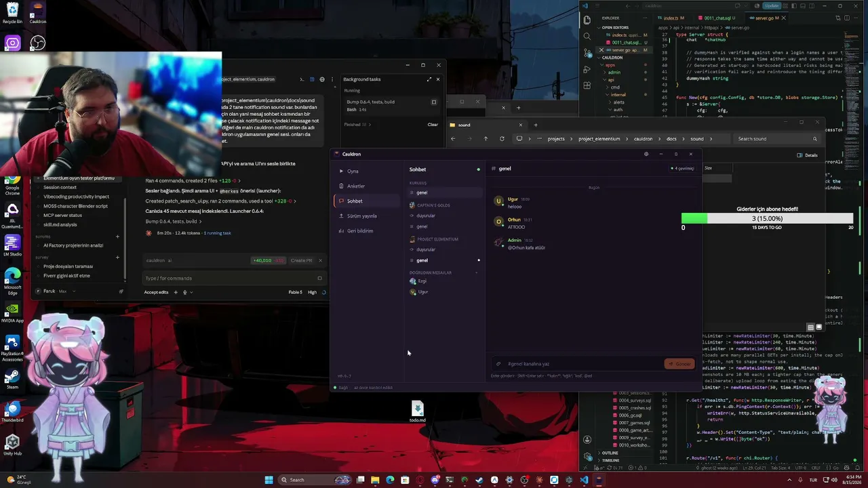Viewport: 868px width, 488px height.
Task: Click Search sound field in Explorer
Action: pos(776,139)
